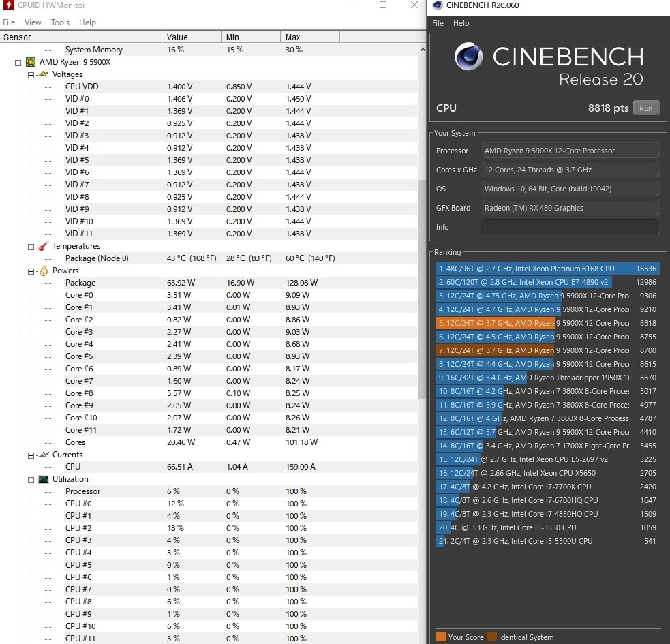Click the GFX Board Radeon RX 480 field
Screen dimensions: 670x644
click(x=570, y=208)
